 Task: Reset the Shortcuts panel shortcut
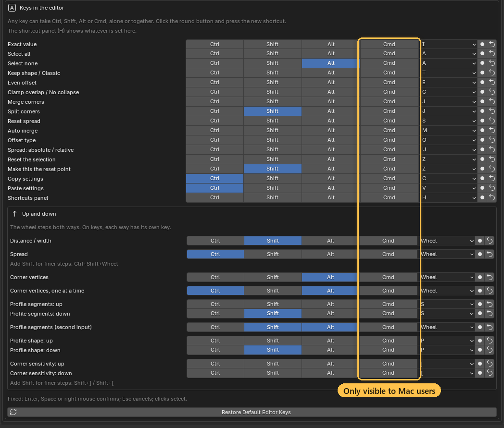[x=492, y=198]
